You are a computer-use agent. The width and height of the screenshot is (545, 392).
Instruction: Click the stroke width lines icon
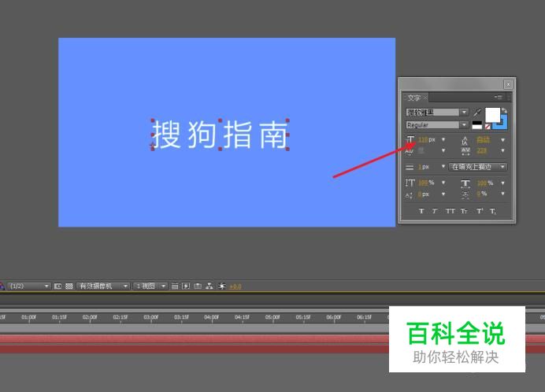(410, 167)
